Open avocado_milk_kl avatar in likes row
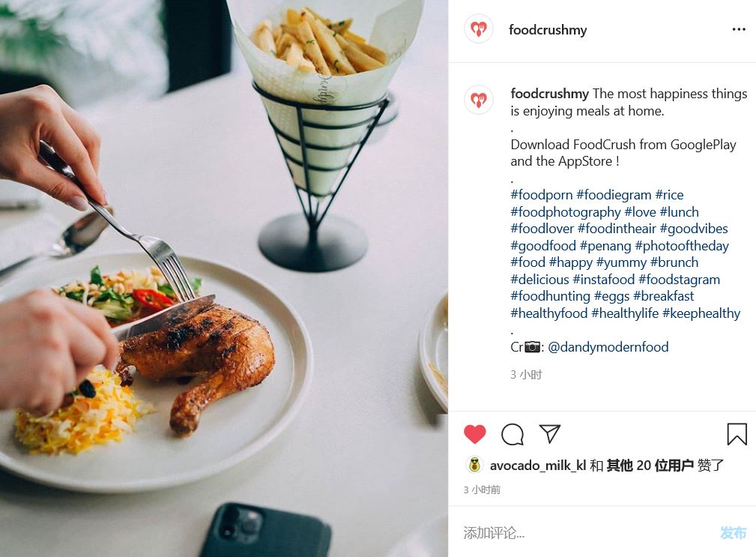The image size is (756, 557). (475, 465)
